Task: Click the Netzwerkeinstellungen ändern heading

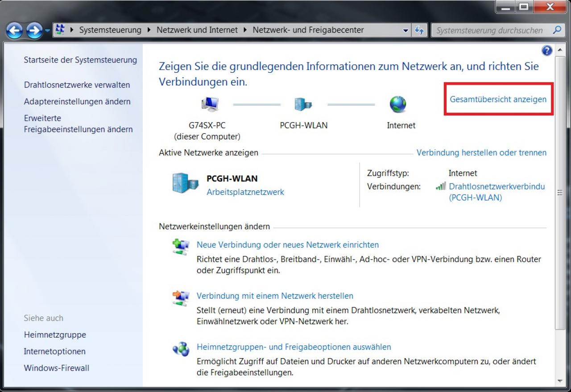Action: [214, 227]
